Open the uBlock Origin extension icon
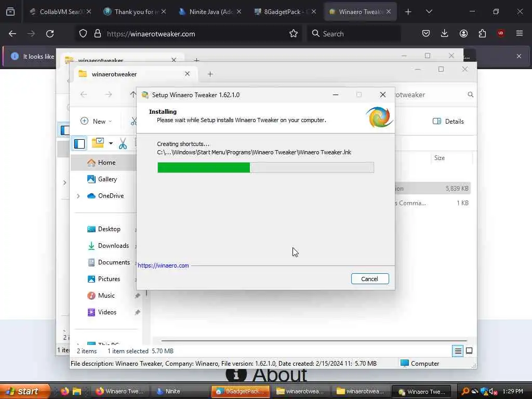Screen dimensions: 532x399 point(501,33)
